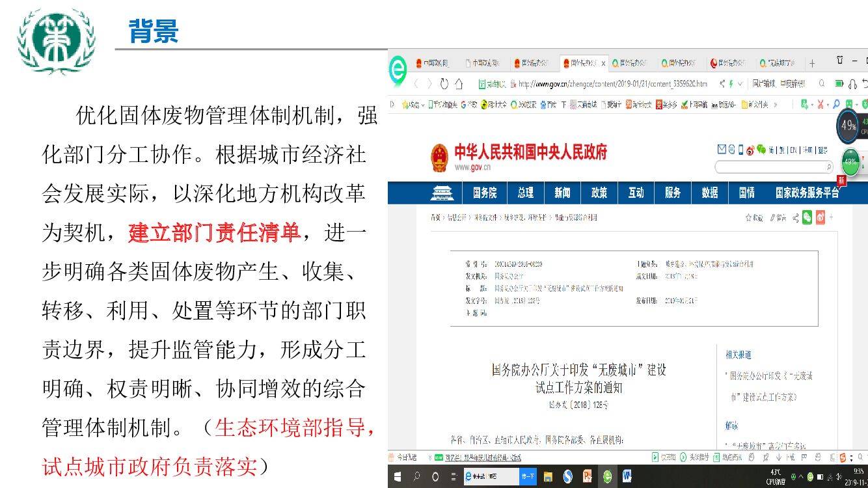Go to the browser home page icon
This screenshot has width=868, height=488.
459,84
